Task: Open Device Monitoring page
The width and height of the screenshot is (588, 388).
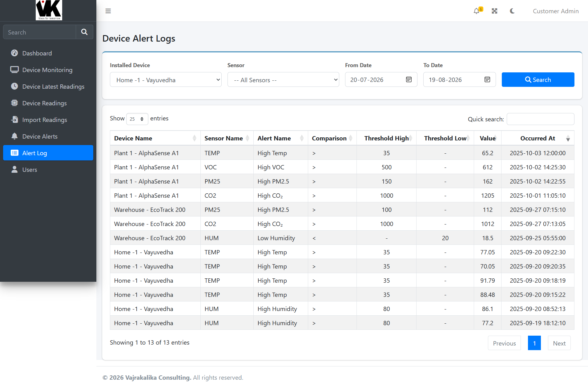Action: [48, 70]
